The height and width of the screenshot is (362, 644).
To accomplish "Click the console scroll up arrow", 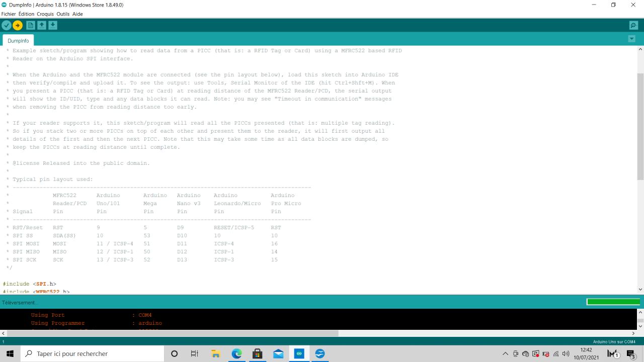I will coord(640,312).
